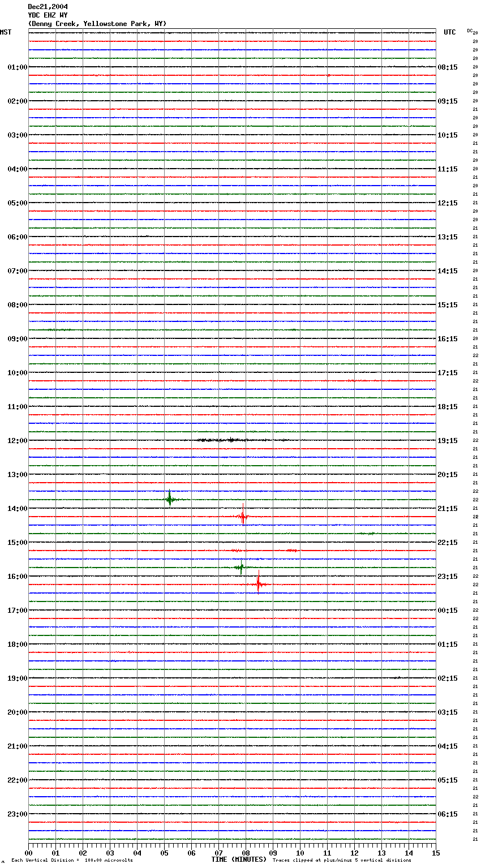This screenshot has width=481, height=868.
Task: Click the 03:15 UTC label
Action: [448, 712]
